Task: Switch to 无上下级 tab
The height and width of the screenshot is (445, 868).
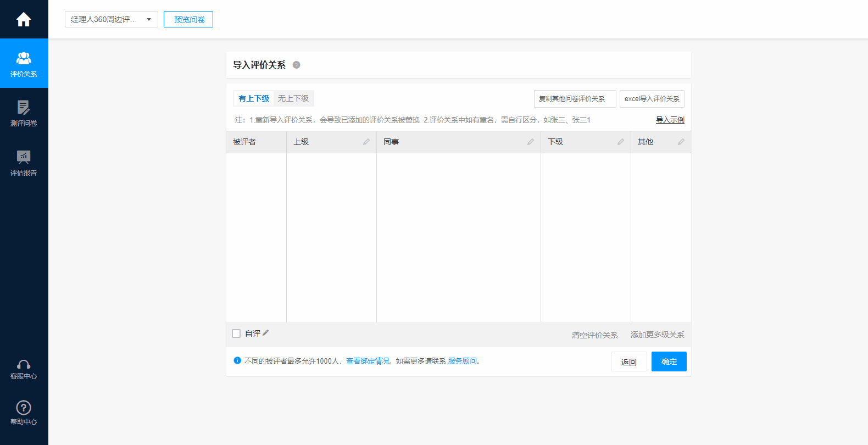Action: coord(293,98)
